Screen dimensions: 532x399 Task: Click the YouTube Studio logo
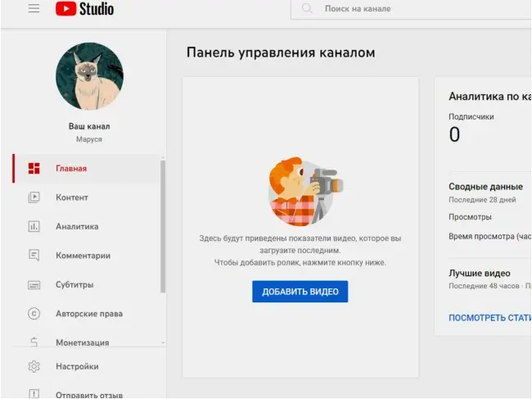coord(84,9)
